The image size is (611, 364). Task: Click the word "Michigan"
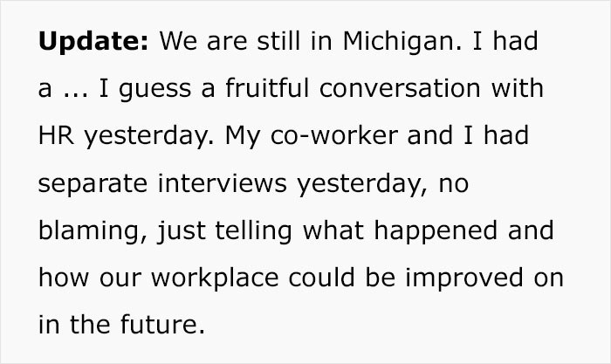pyautogui.click(x=399, y=42)
